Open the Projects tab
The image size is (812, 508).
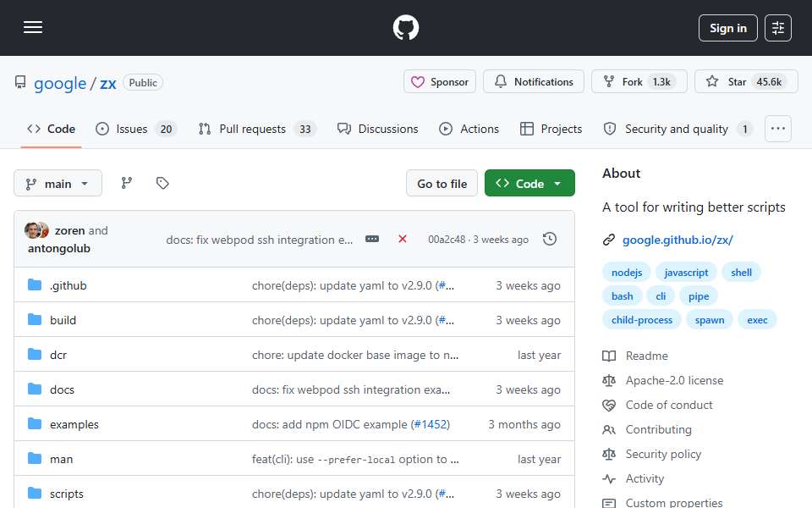pyautogui.click(x=551, y=129)
